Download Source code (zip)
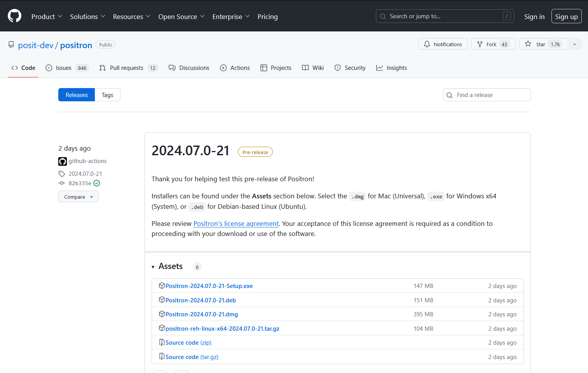 pyautogui.click(x=188, y=343)
